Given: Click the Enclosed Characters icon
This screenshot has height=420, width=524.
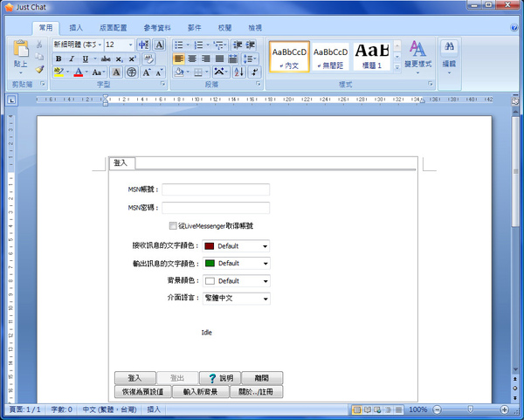Looking at the screenshot, I should tap(131, 72).
